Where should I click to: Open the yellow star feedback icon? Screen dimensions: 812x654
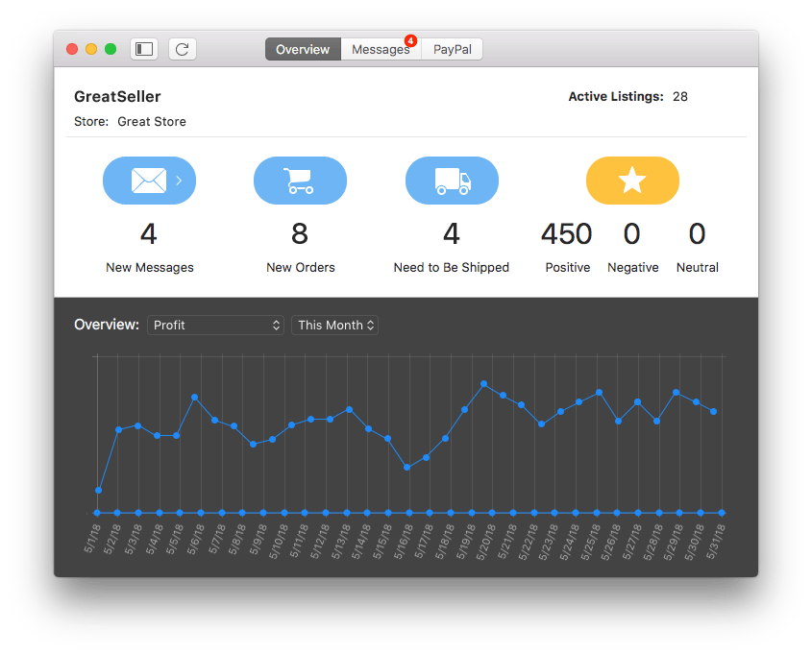point(632,181)
